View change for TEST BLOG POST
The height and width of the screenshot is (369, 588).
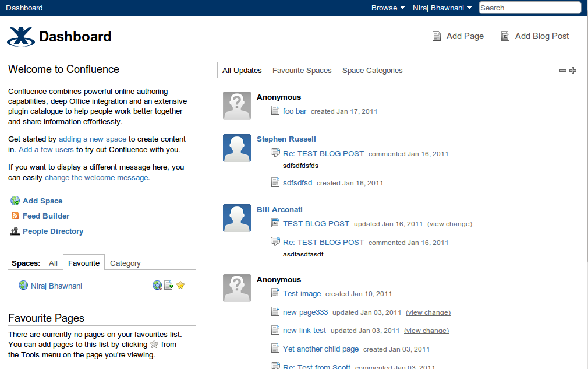tap(449, 224)
